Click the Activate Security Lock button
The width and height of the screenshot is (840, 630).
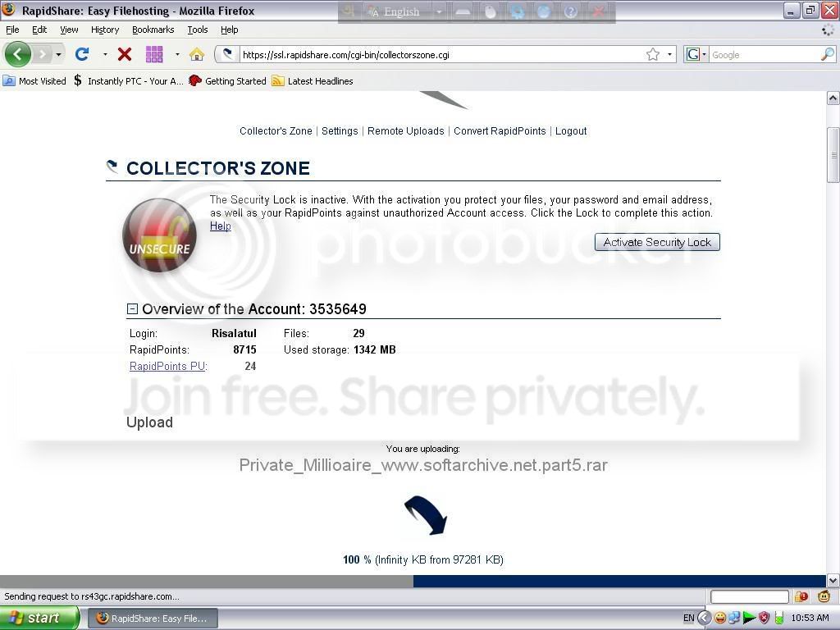pyautogui.click(x=657, y=242)
